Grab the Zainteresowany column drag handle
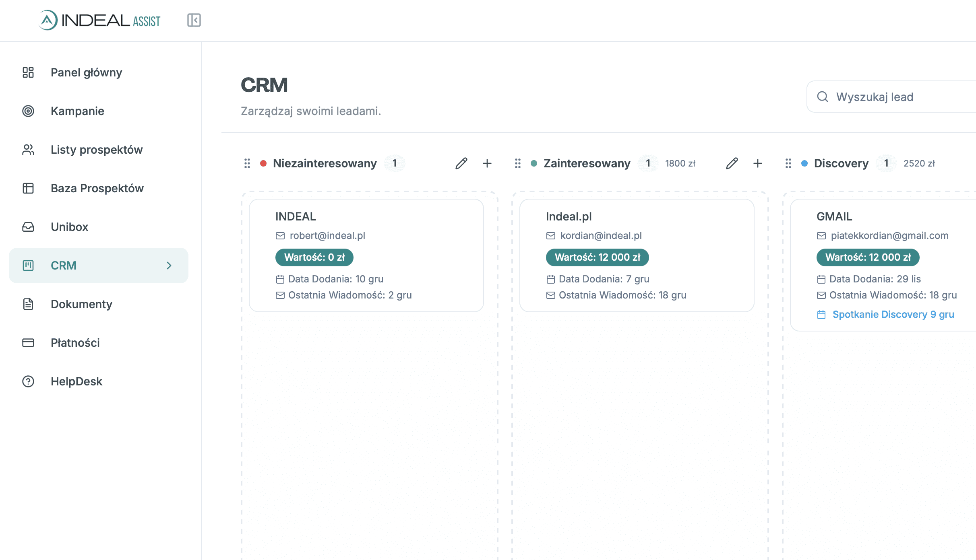This screenshot has width=976, height=560. pyautogui.click(x=518, y=163)
